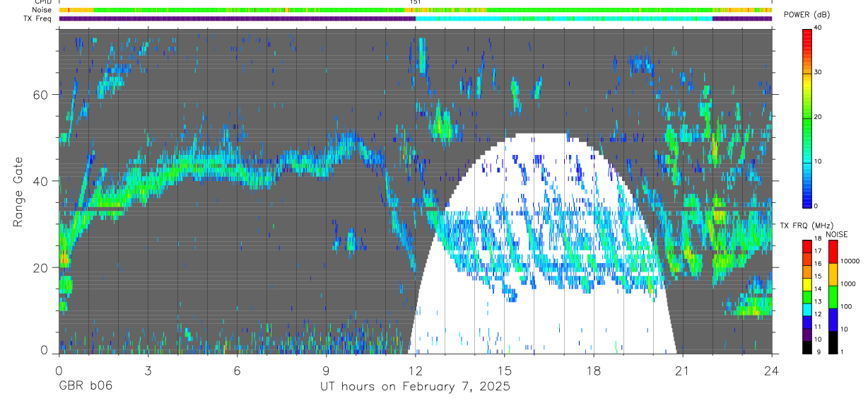This screenshot has height=401, width=868.
Task: Click the 'UT hours on February 7, 2025' label
Action: 416,387
